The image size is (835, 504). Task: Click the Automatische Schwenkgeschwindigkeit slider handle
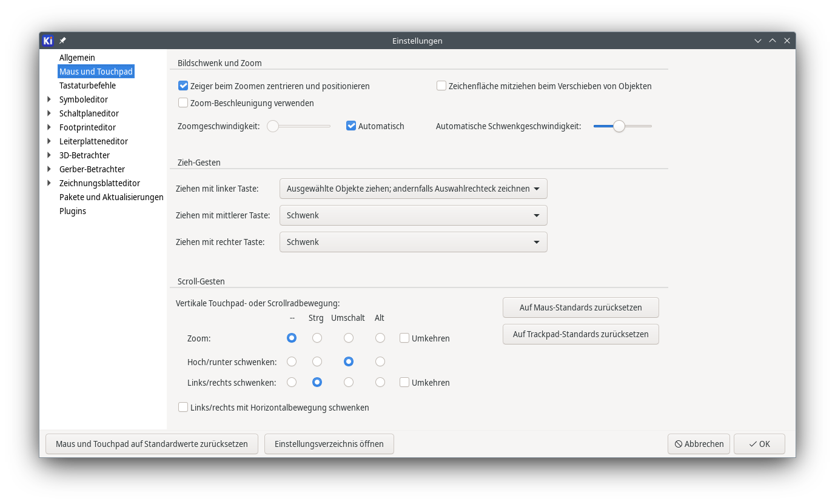(619, 126)
